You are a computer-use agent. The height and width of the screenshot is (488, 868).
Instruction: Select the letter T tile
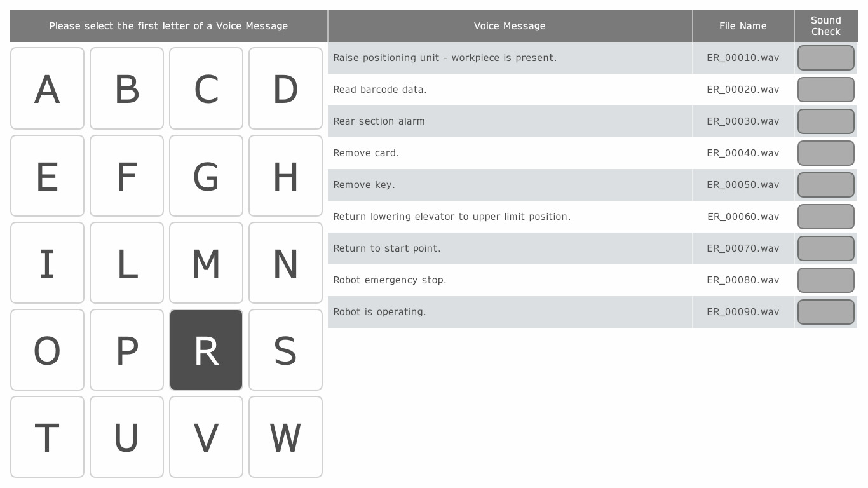pos(47,437)
